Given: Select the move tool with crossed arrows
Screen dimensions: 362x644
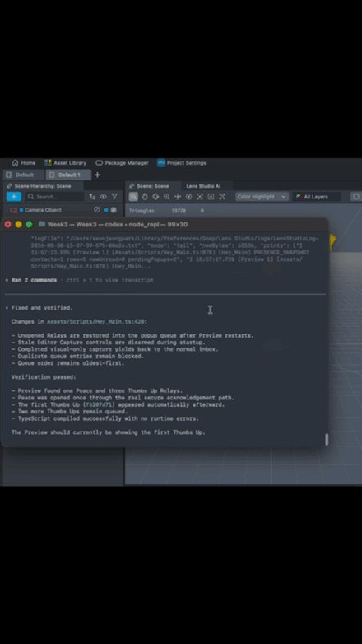Looking at the screenshot, I should (178, 197).
